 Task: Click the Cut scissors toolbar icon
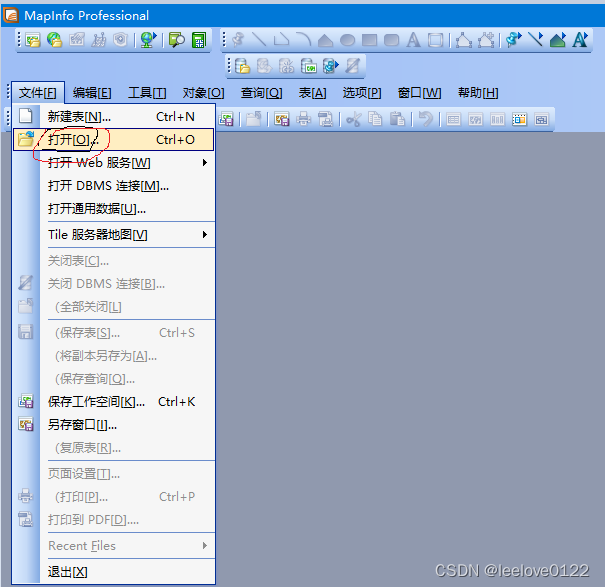[353, 119]
